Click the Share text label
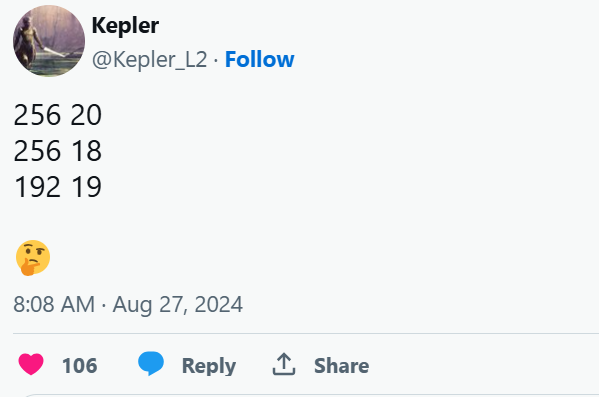The width and height of the screenshot is (599, 397). coord(342,366)
